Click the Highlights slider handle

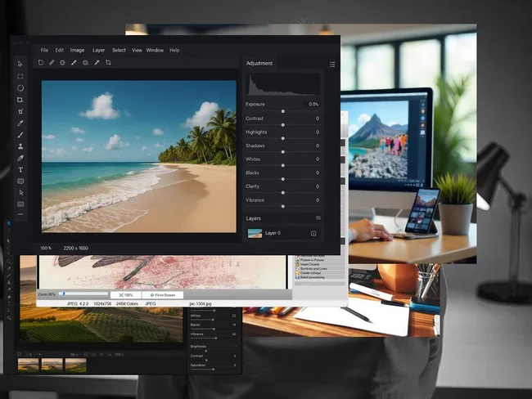tap(283, 138)
